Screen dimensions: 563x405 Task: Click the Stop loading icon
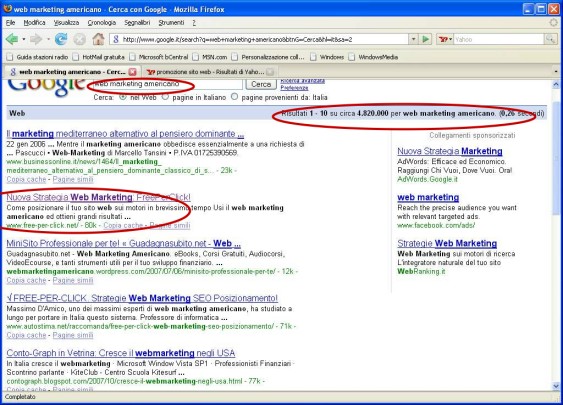point(80,39)
